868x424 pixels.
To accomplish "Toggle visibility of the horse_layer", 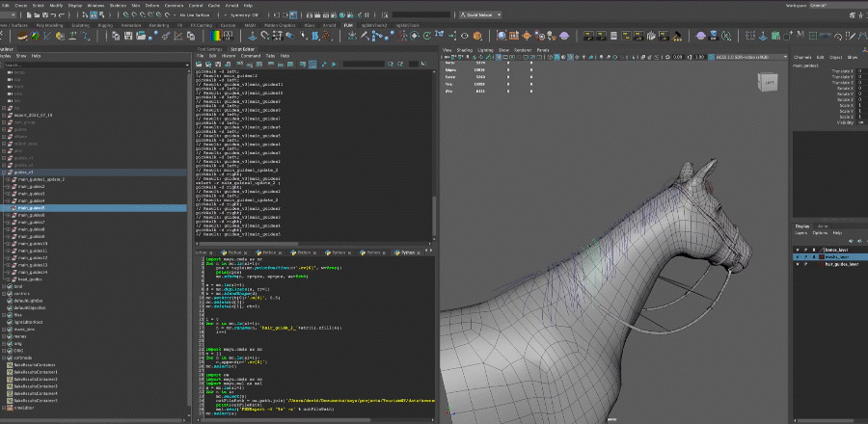I will [797, 250].
